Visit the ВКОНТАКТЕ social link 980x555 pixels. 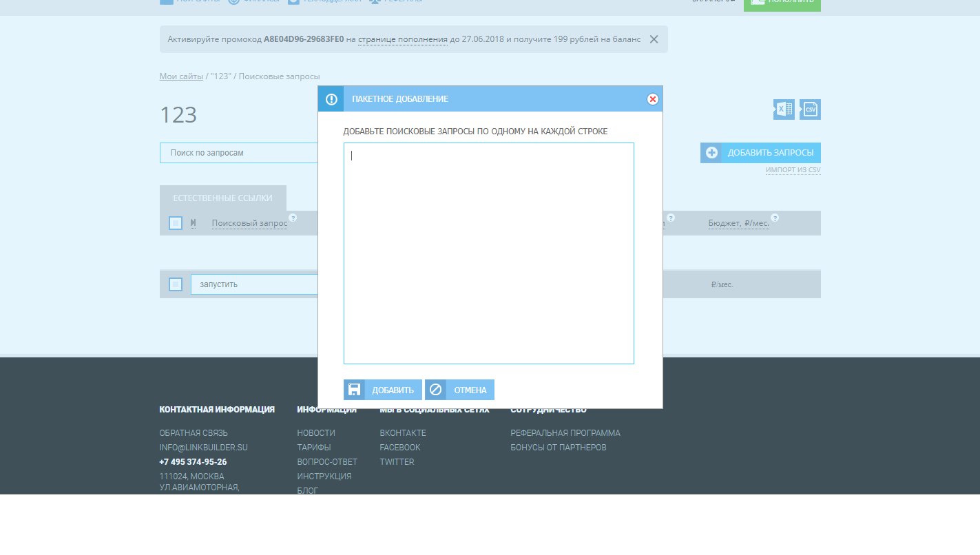pos(403,433)
